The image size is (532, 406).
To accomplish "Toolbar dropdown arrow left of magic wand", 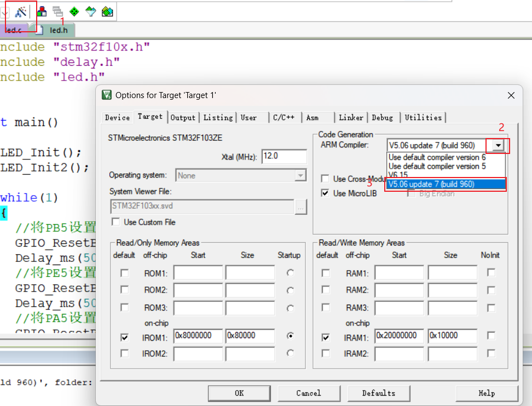I will pyautogui.click(x=4, y=13).
